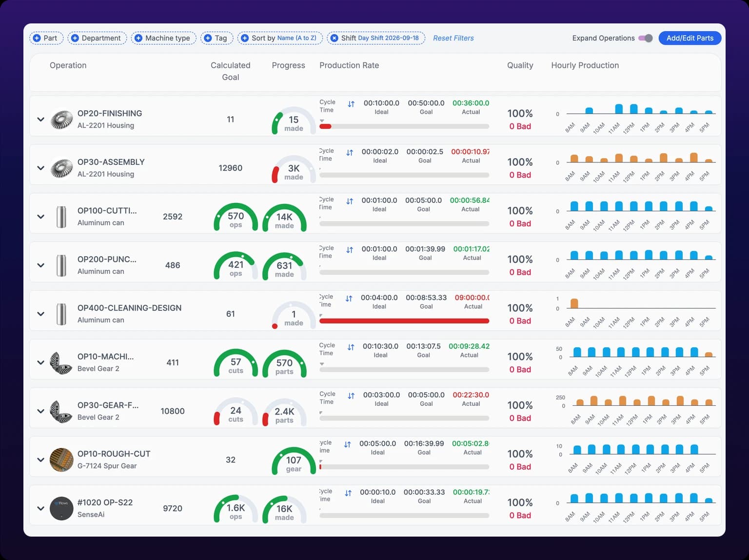Click the plus icon on Department filter
The width and height of the screenshot is (749, 560).
click(75, 38)
